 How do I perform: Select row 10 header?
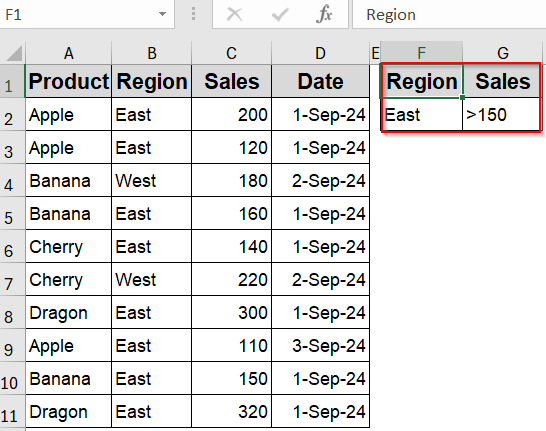click(13, 378)
